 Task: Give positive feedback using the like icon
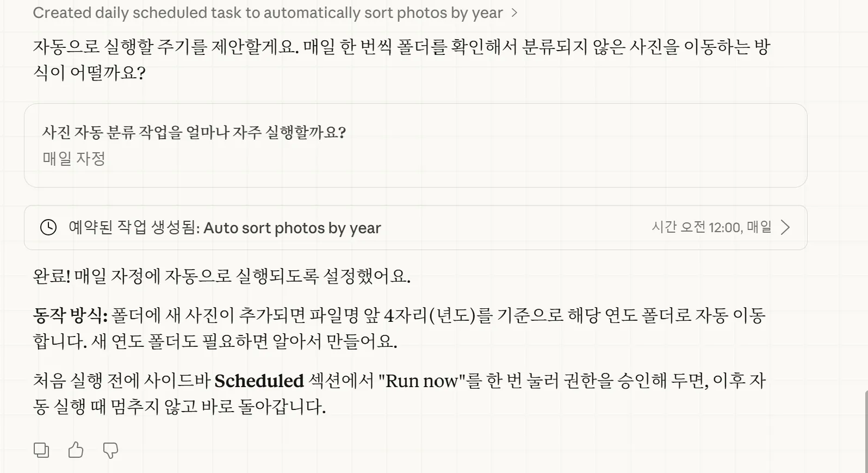(x=76, y=450)
